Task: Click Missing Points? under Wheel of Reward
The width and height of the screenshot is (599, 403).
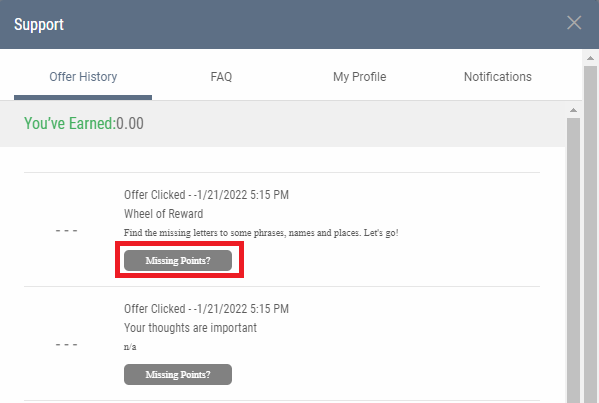Action: coord(178,261)
